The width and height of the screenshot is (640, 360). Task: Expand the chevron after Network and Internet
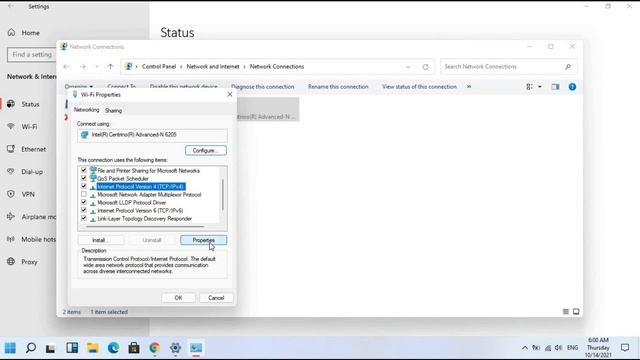[244, 67]
